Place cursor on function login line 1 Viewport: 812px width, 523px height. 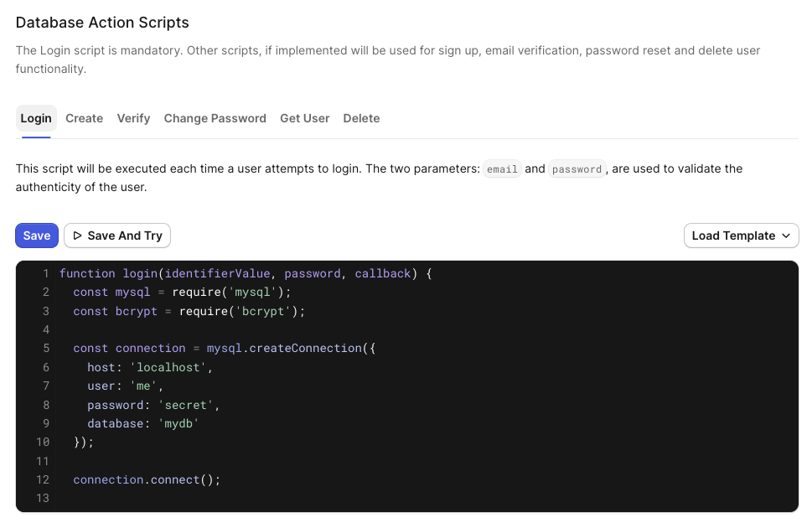pyautogui.click(x=246, y=273)
